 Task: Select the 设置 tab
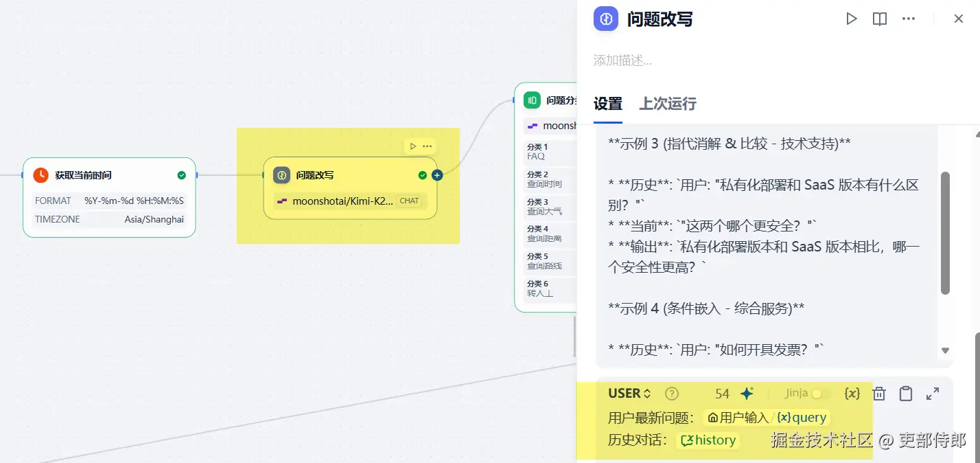tap(607, 104)
